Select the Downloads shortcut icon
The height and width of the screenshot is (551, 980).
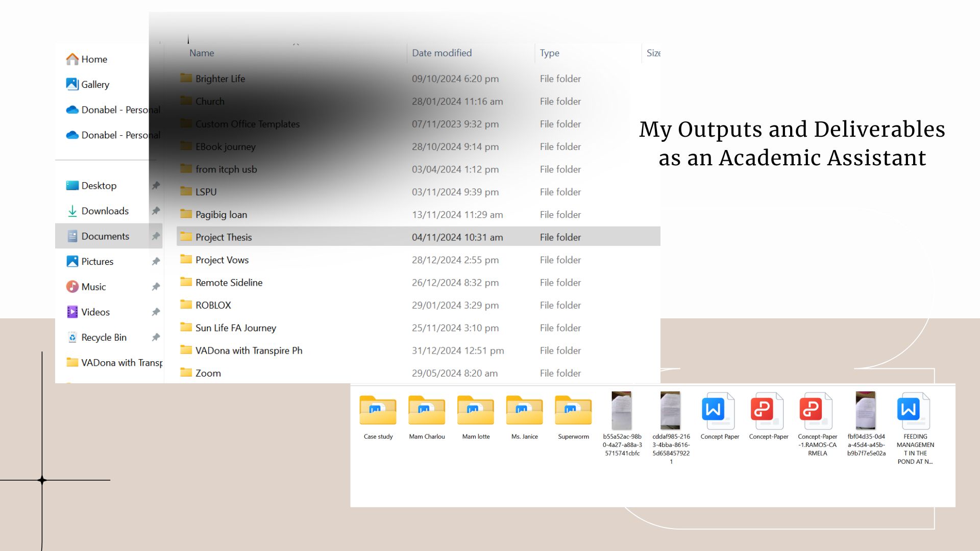[x=72, y=211]
